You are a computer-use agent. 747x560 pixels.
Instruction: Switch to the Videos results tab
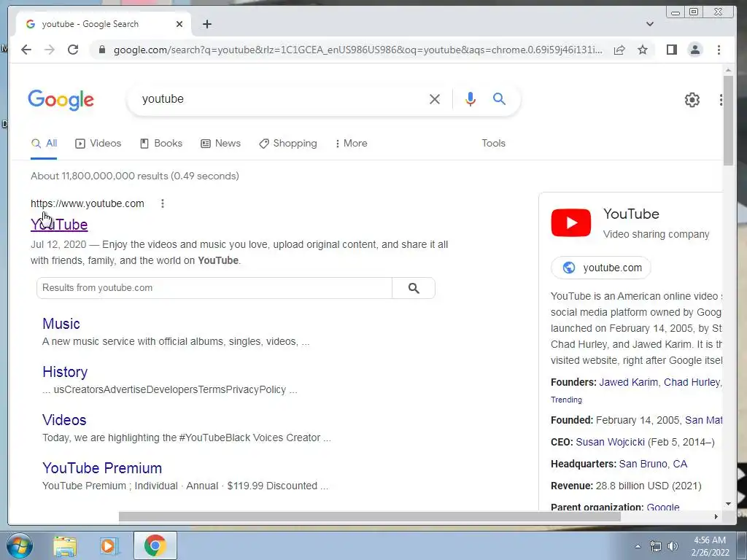coord(98,144)
